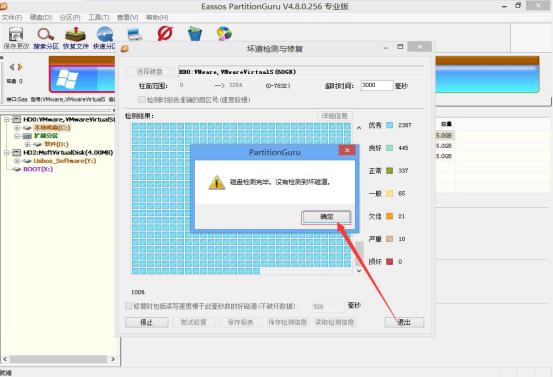
Task: Open the 文件(F) menu
Action: coord(12,17)
